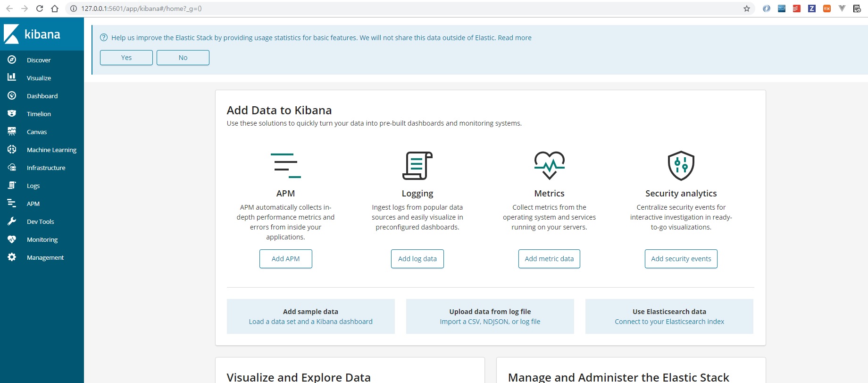Select Management label in sidebar
Viewport: 868px width, 383px height.
45,257
